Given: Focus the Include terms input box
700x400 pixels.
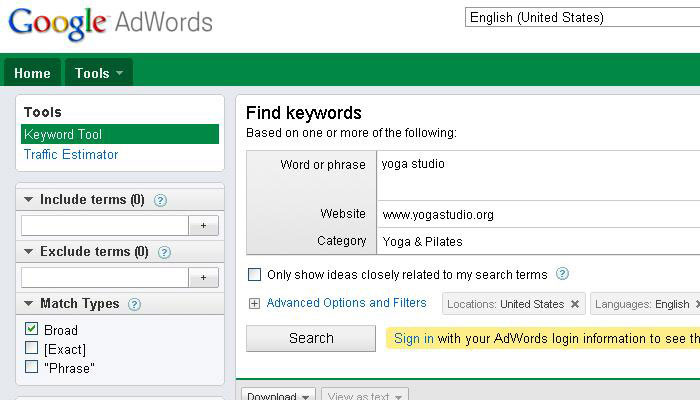Looking at the screenshot, I should 105,225.
